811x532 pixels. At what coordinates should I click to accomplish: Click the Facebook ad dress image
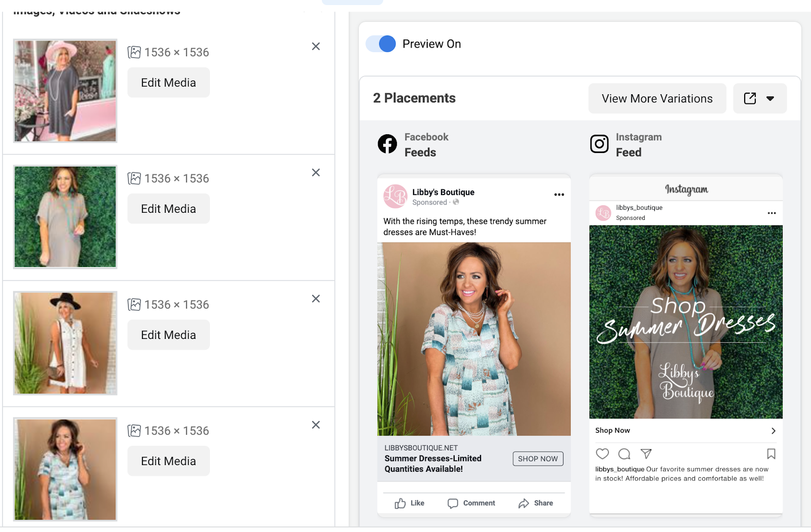pos(474,339)
